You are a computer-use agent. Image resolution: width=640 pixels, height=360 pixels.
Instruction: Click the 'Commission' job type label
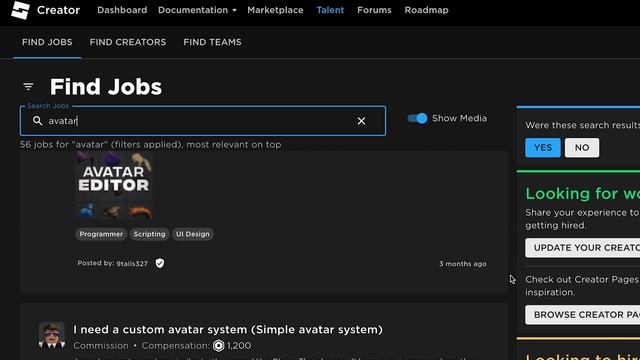point(101,346)
